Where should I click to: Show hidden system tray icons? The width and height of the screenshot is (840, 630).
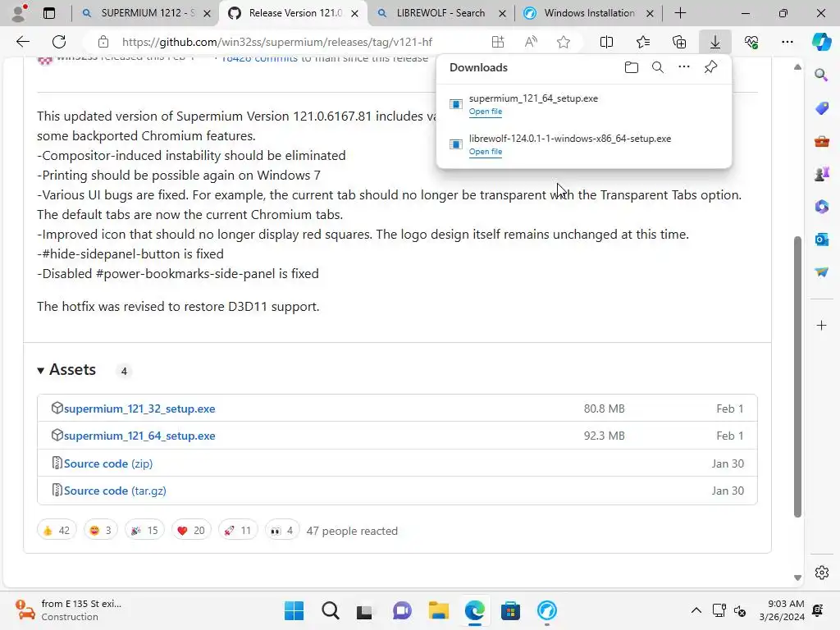696,610
